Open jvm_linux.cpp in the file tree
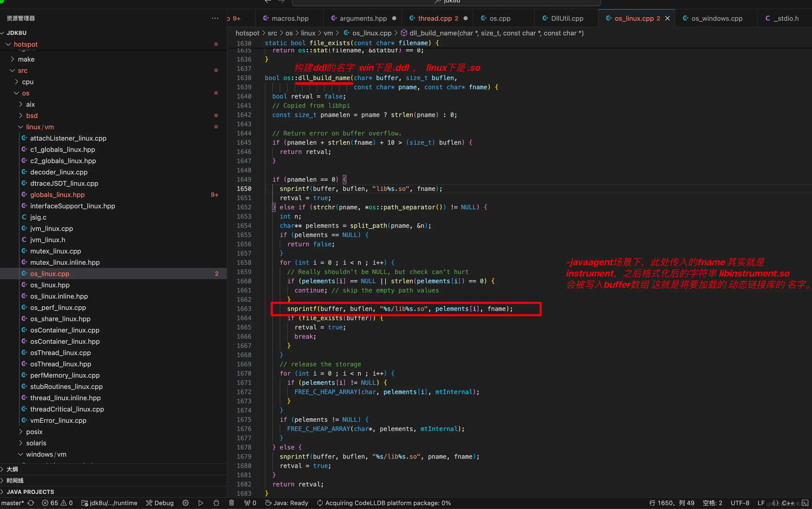Screen dimensions: 812x509 tap(52, 228)
